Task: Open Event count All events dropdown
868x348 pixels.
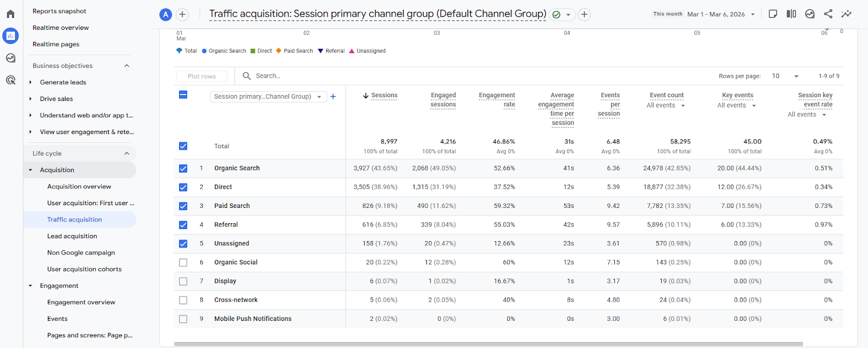Action: (x=666, y=105)
